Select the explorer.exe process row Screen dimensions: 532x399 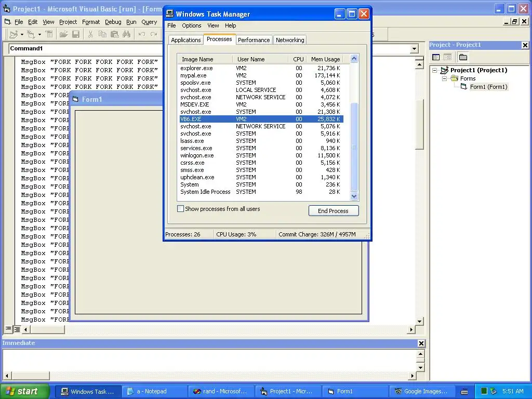coord(261,68)
